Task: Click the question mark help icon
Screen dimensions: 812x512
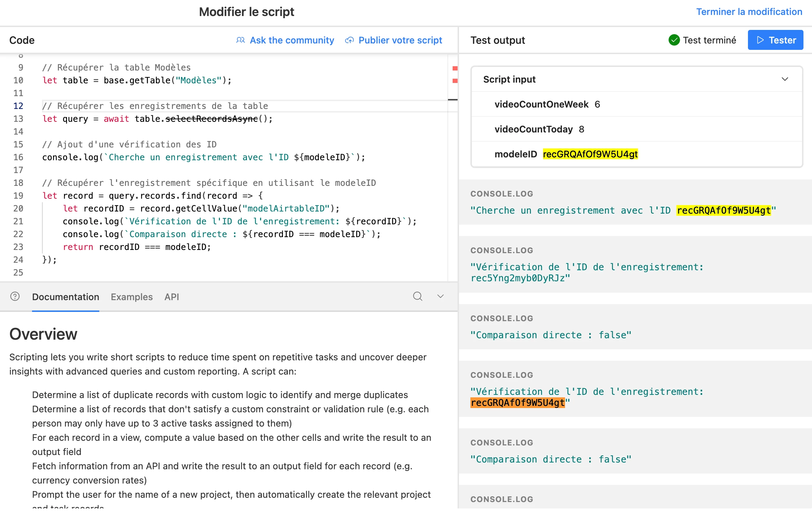Action: (15, 296)
